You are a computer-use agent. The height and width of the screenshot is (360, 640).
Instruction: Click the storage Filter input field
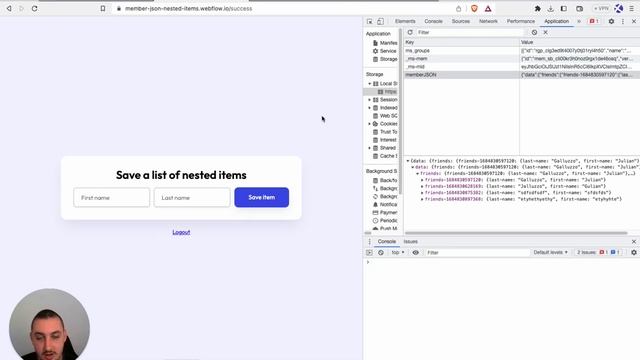[469, 32]
